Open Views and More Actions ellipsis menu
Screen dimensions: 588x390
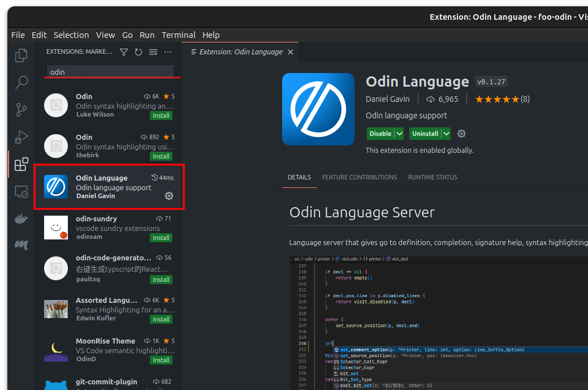(168, 52)
